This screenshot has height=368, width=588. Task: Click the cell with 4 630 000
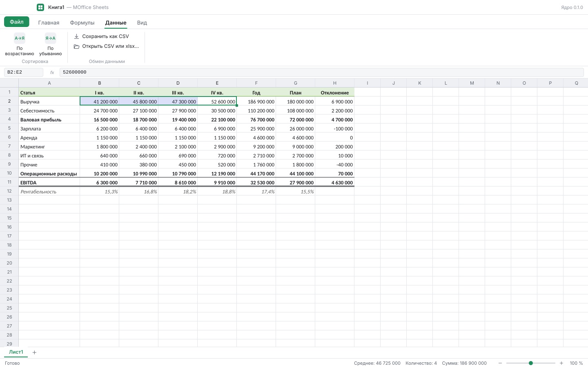[x=335, y=182]
